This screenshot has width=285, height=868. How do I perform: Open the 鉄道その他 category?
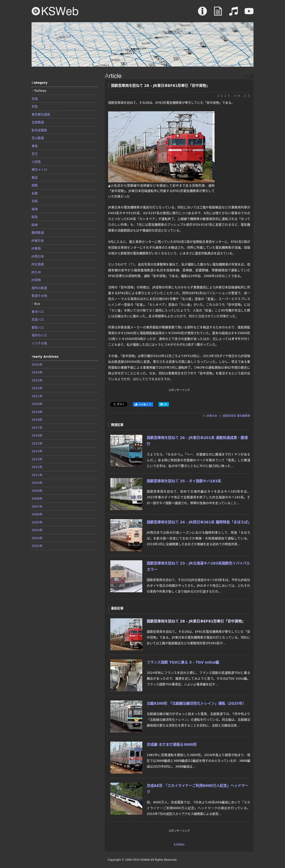click(39, 295)
